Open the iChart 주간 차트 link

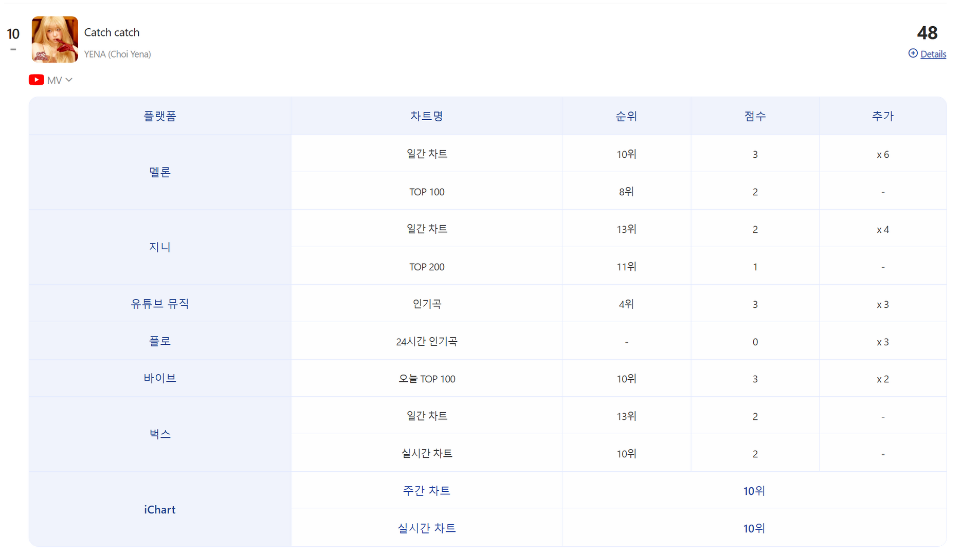(427, 491)
